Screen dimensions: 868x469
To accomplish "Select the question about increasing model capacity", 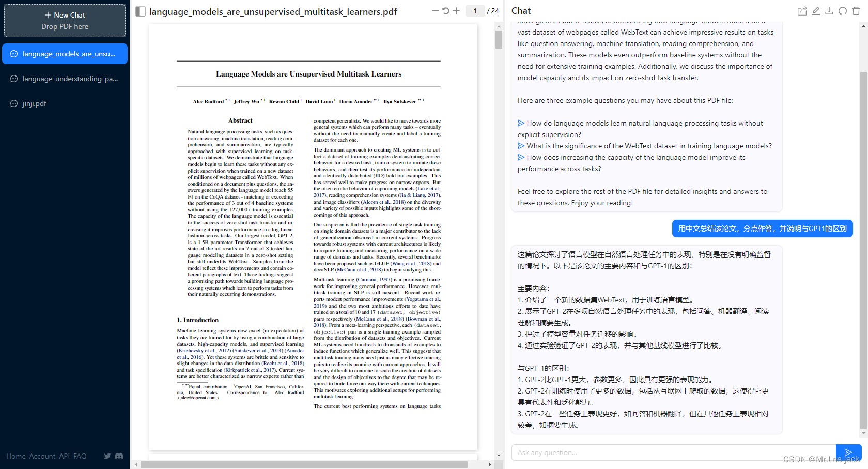I will coord(631,163).
